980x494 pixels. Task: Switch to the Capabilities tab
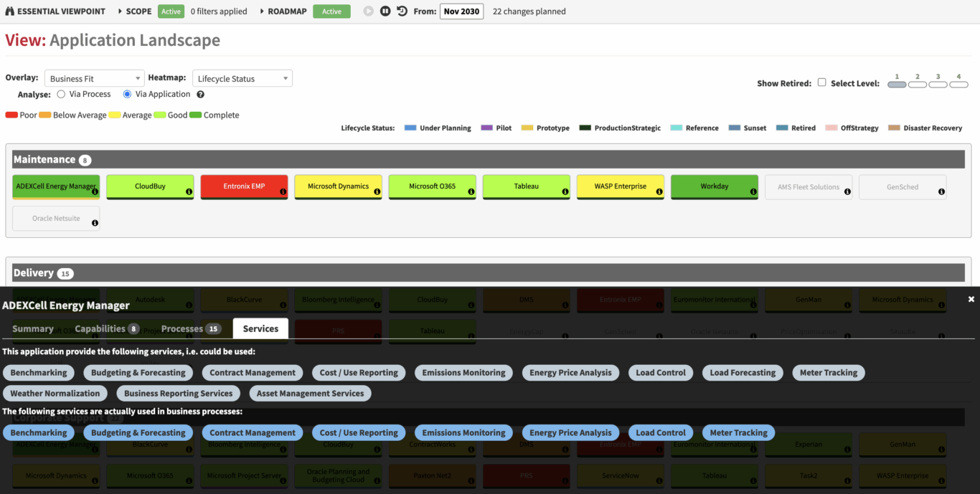pos(107,328)
